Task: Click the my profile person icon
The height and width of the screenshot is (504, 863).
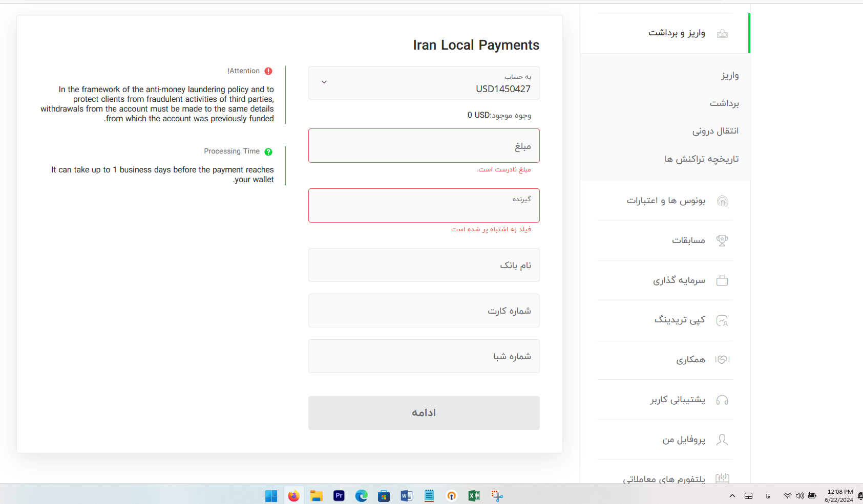Action: [722, 440]
